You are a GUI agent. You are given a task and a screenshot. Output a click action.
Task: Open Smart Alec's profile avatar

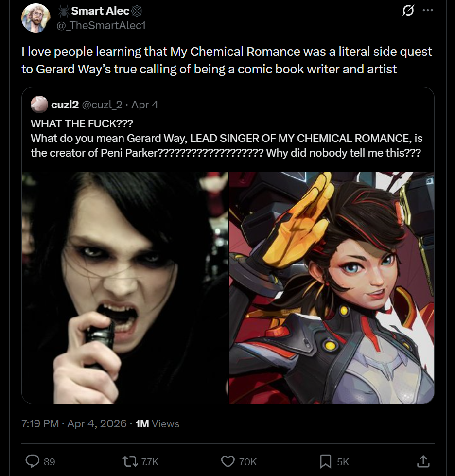tap(35, 18)
